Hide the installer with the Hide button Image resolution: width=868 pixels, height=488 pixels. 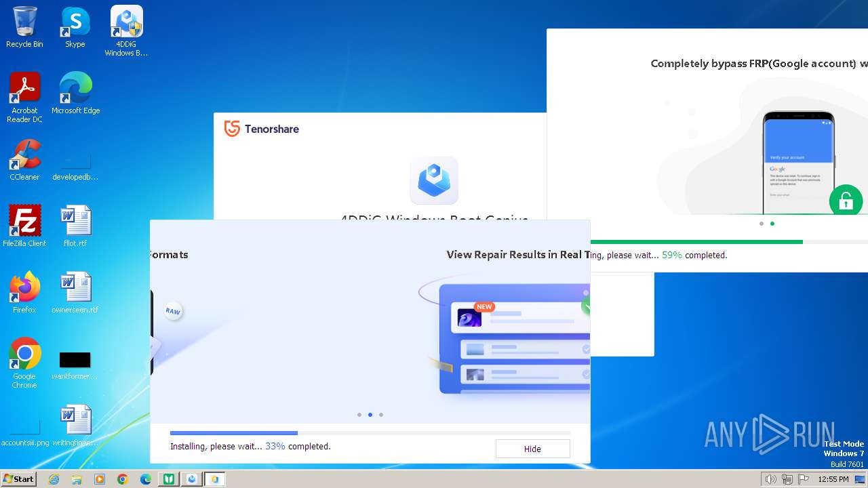click(532, 449)
